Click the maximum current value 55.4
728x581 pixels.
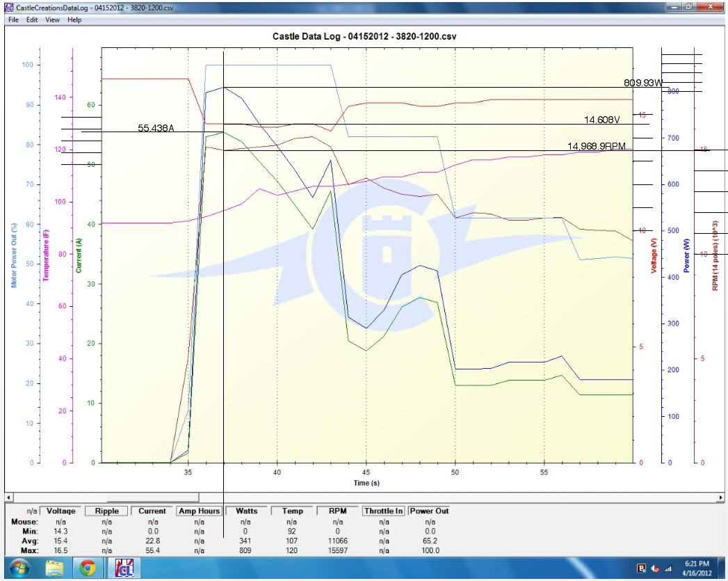click(153, 551)
